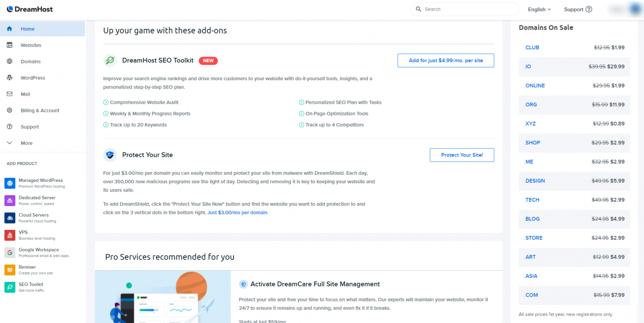Click the .DESIGN domain link
Image resolution: width=644 pixels, height=323 pixels.
535,181
